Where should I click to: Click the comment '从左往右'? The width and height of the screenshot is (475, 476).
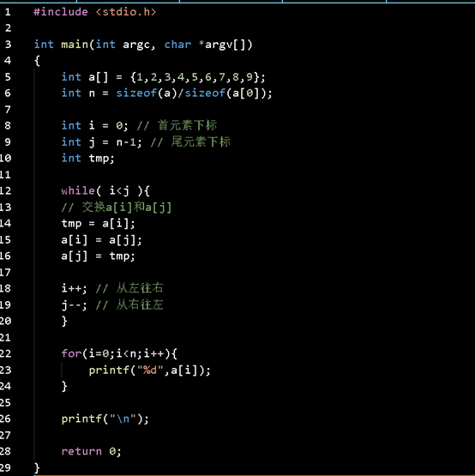click(140, 288)
